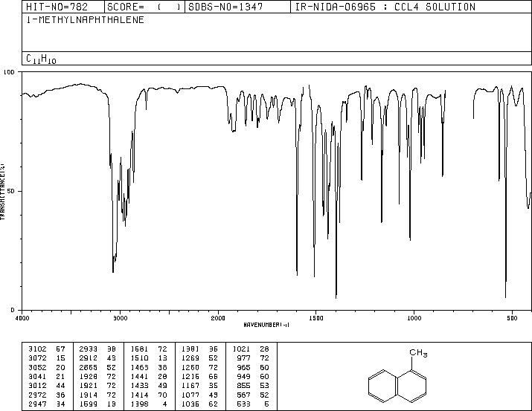Image resolution: width=532 pixels, height=411 pixels.
Task: Click the SCORE= field in the header
Action: pos(144,7)
